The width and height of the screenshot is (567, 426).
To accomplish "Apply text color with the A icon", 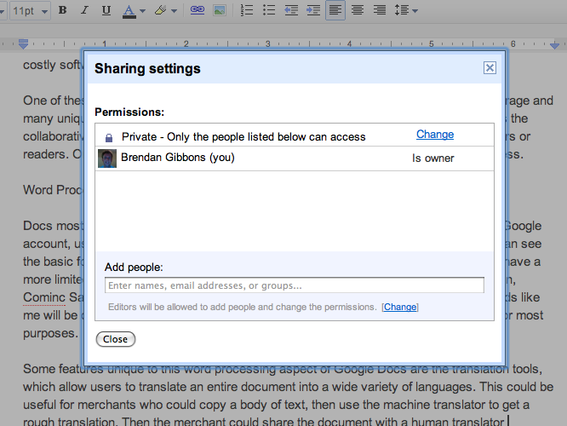I will [129, 11].
